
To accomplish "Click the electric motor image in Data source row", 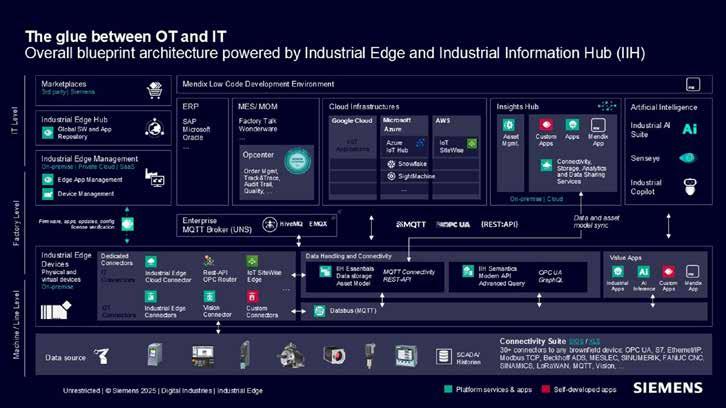I will point(291,356).
